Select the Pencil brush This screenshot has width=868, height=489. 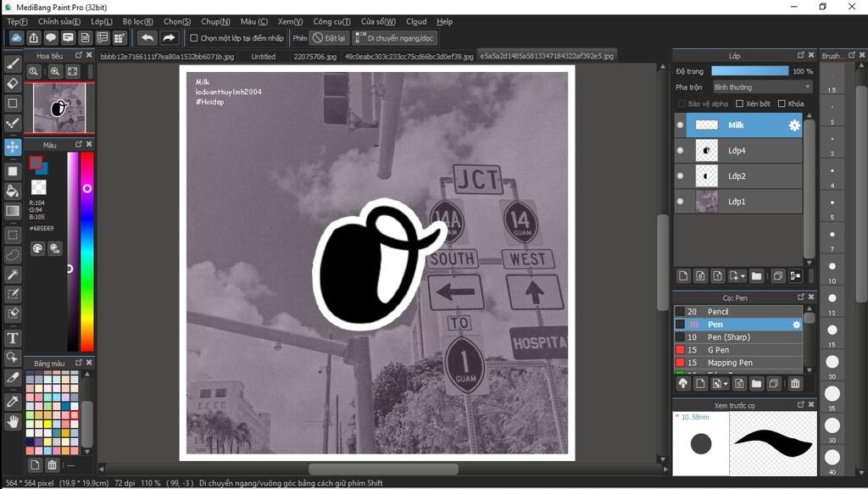click(x=738, y=311)
